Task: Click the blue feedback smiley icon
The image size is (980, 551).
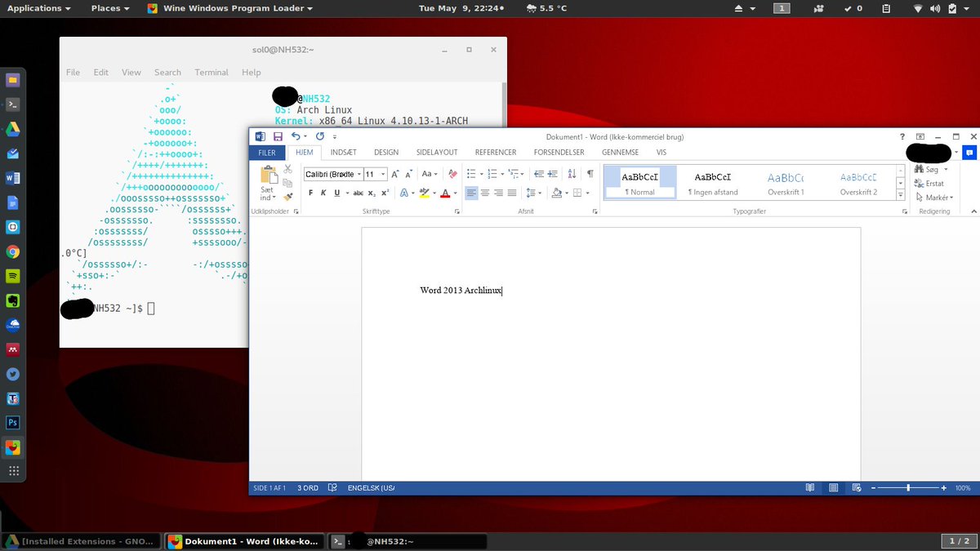Action: tap(969, 153)
